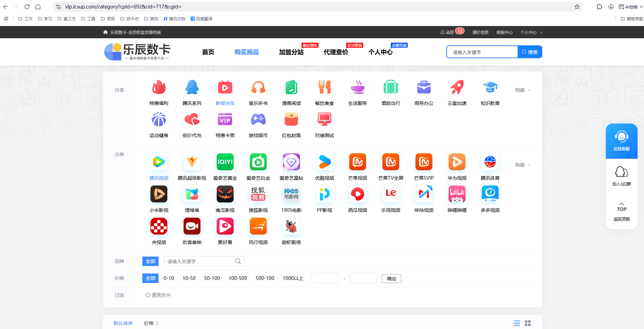Focus the brand keyword search field

click(204, 261)
